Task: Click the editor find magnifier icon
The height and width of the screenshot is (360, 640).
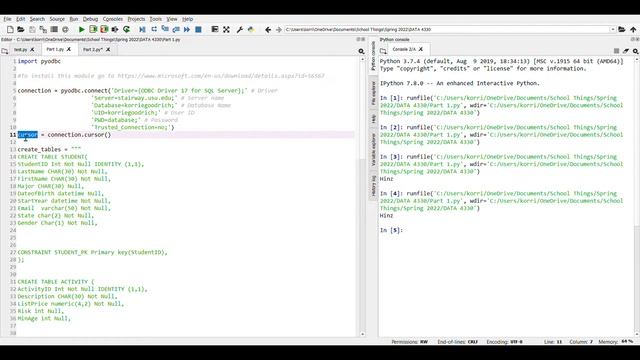Action: click(x=361, y=51)
